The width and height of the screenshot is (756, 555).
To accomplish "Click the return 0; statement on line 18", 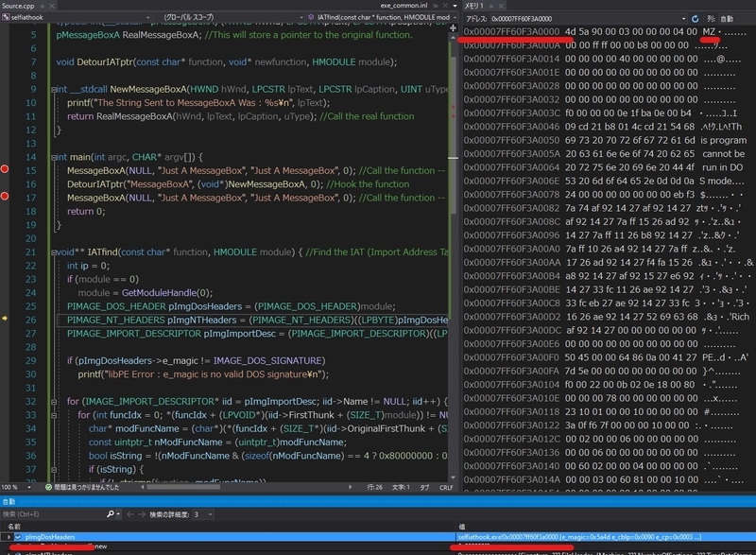I will click(x=86, y=211).
